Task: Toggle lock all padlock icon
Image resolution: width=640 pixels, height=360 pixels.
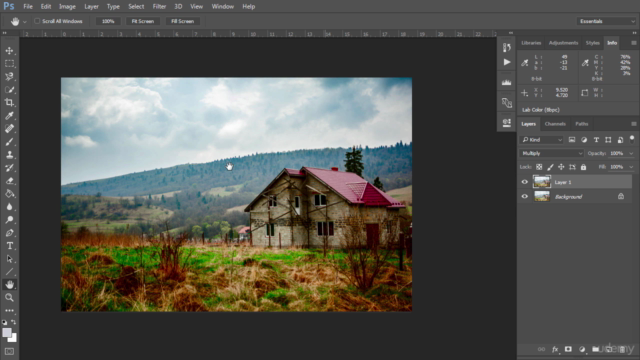Action: coord(583,167)
